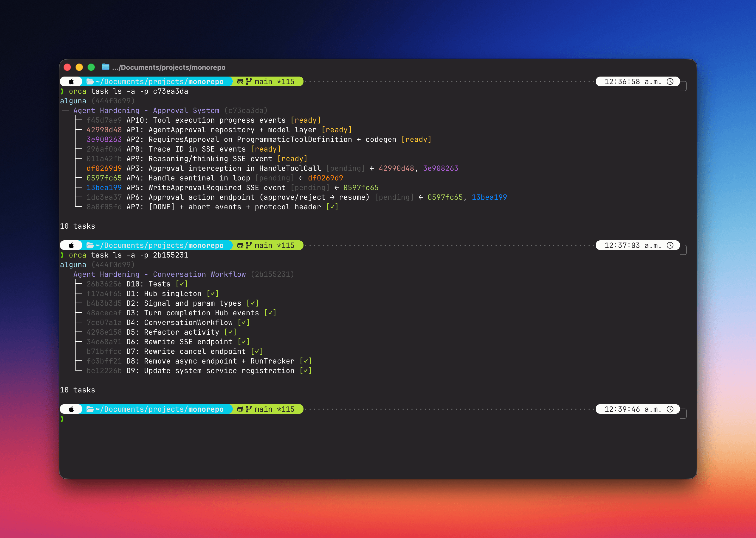Click the timestamp 12:39:46 a.m.
The image size is (756, 538).
tap(633, 409)
